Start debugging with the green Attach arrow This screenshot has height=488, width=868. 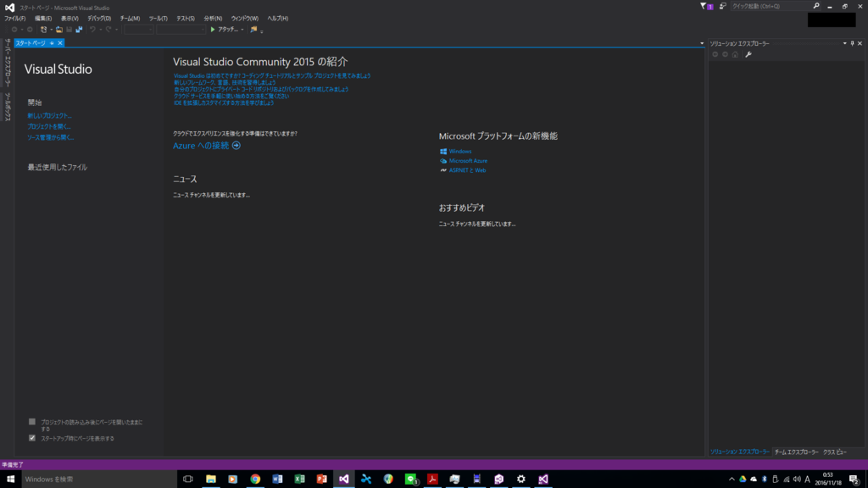click(x=213, y=30)
